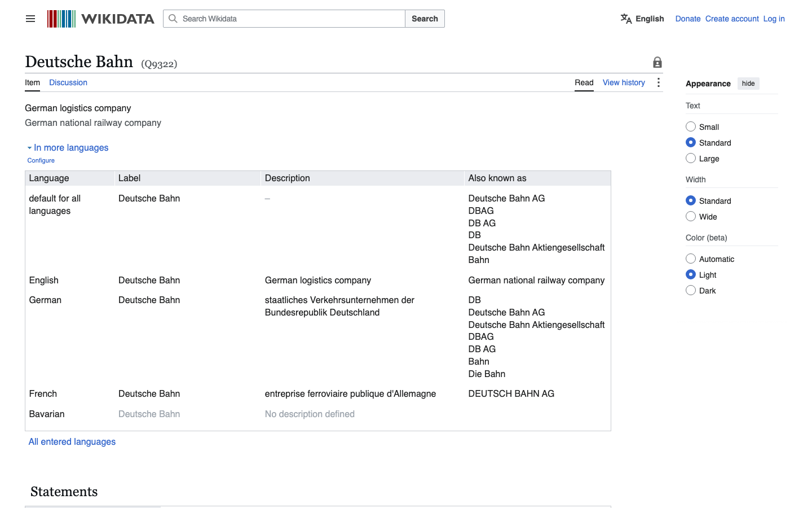This screenshot has width=812, height=508.
Task: Click the French language row name
Action: click(x=43, y=393)
